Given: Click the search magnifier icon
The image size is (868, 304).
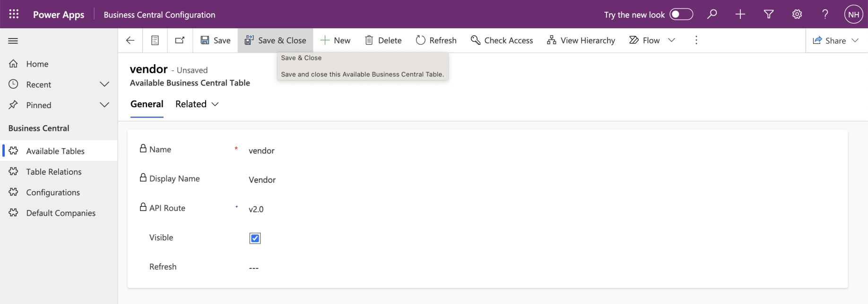Looking at the screenshot, I should (x=712, y=14).
